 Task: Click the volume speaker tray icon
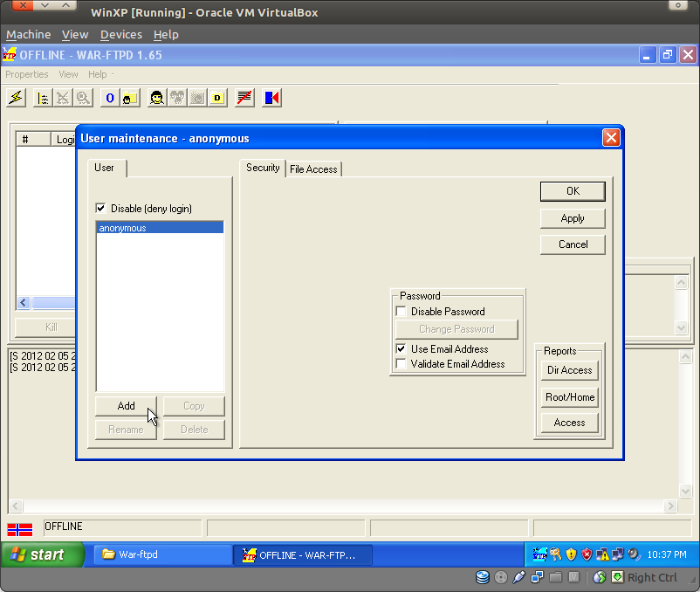point(634,554)
